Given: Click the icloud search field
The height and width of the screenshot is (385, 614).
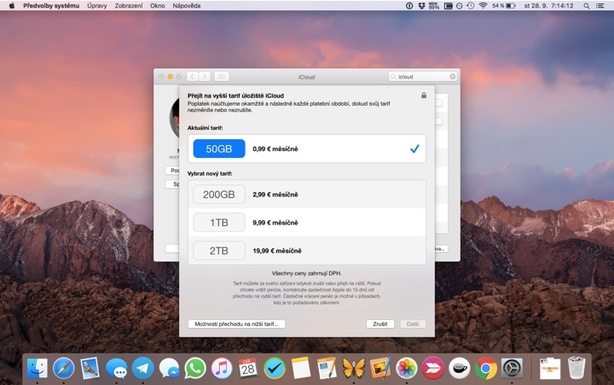Looking at the screenshot, I should tap(423, 76).
